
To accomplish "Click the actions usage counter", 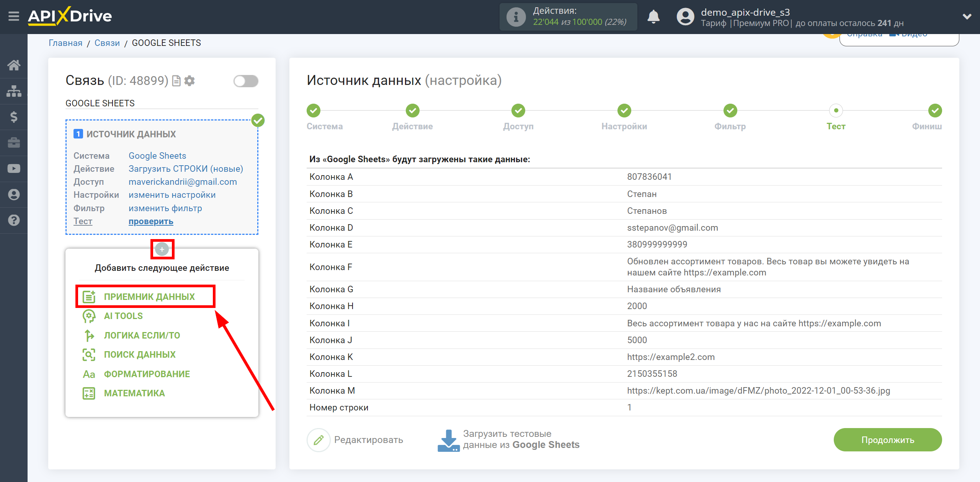I will [568, 17].
